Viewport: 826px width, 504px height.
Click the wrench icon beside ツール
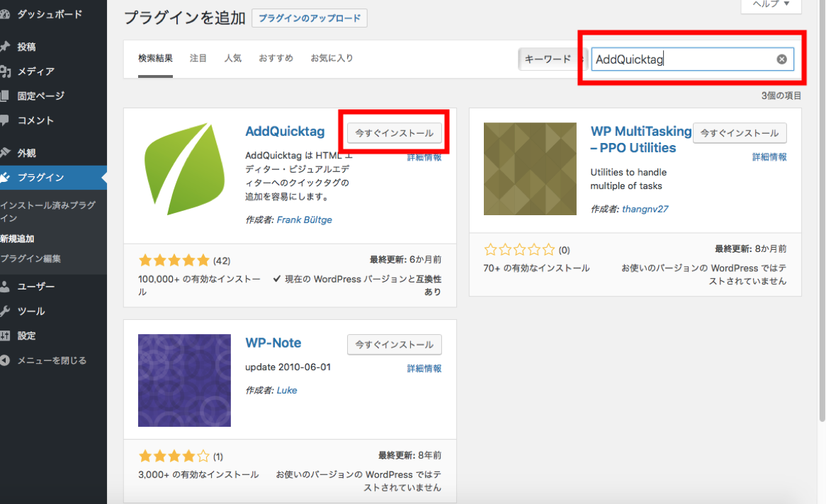(x=5, y=311)
